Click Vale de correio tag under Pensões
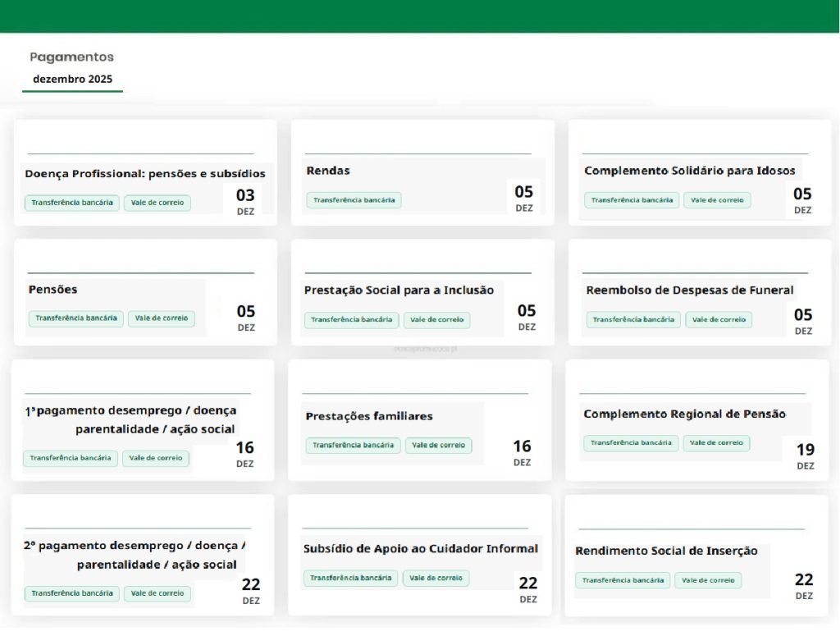Screen dimensions: 840x636 pos(161,318)
